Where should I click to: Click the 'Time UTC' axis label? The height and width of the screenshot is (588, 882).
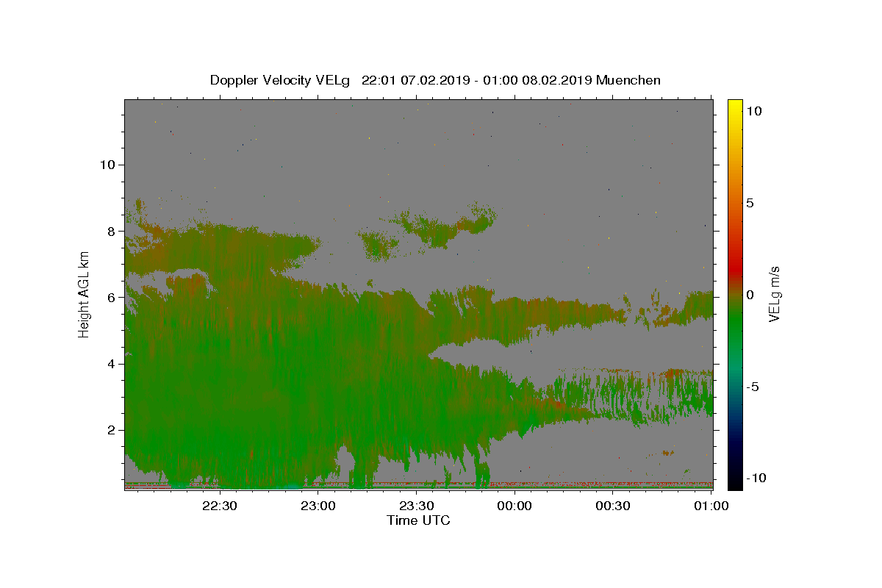pyautogui.click(x=418, y=520)
